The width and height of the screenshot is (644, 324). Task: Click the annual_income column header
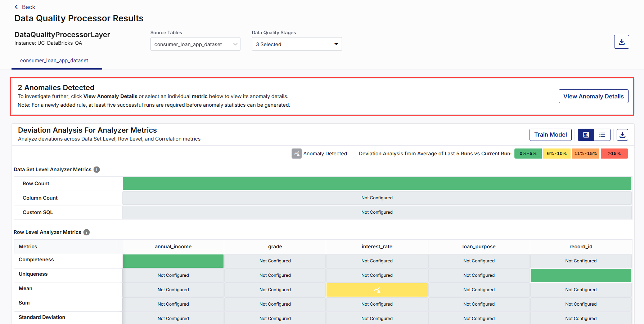point(173,247)
